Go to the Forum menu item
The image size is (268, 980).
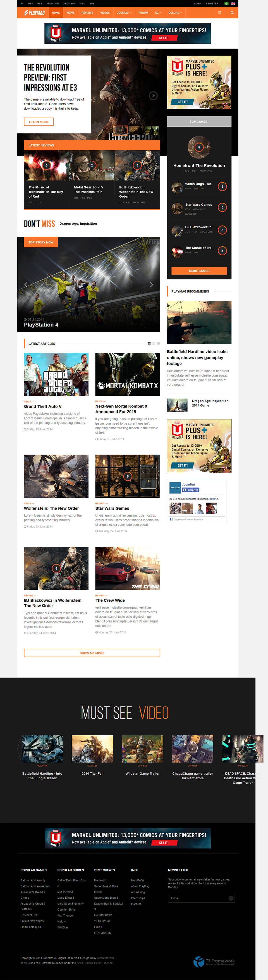[x=143, y=13]
